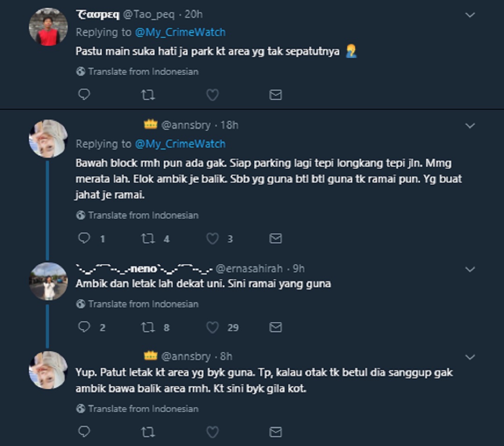
Task: Retweet the tweet with 4 retweets
Action: point(148,239)
